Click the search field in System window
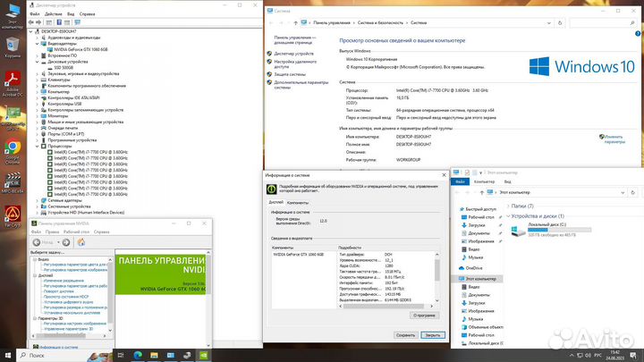This screenshot has height=362, width=644. coord(603,23)
